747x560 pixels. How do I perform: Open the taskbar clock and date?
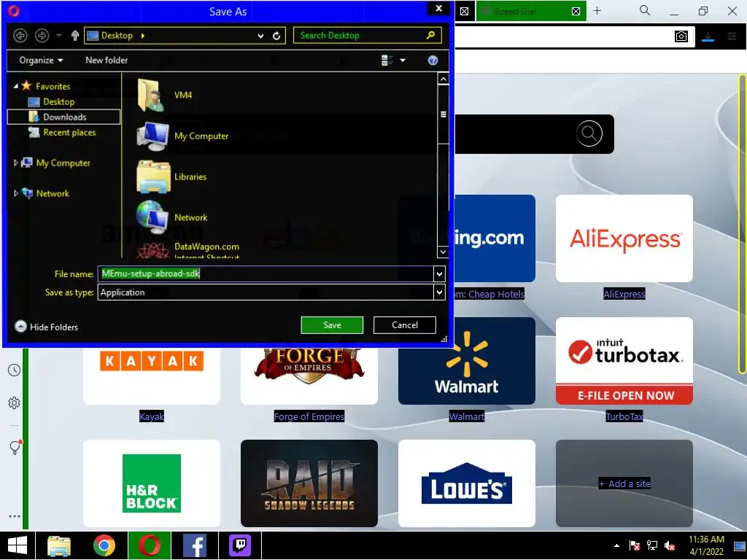[x=706, y=545]
